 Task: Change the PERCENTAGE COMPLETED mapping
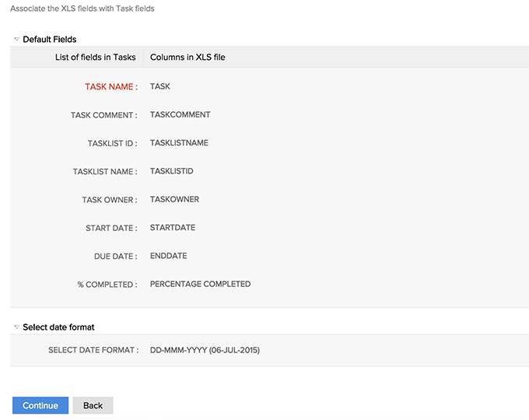coord(200,284)
